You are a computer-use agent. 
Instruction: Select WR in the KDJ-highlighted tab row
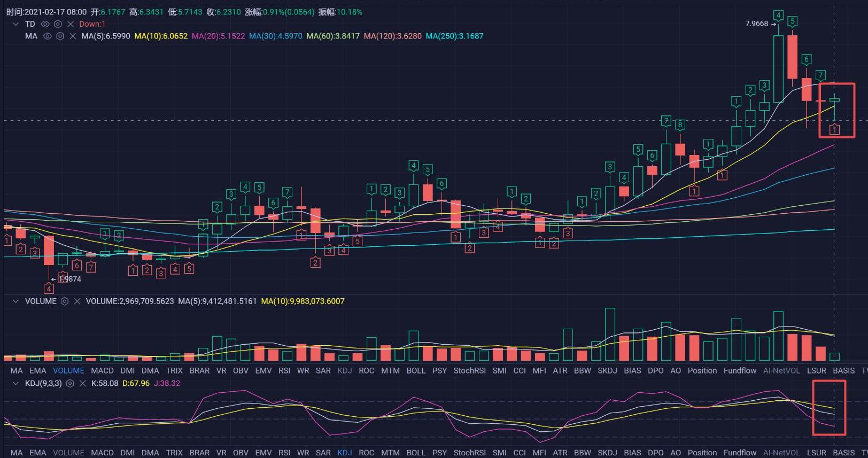pos(303,453)
